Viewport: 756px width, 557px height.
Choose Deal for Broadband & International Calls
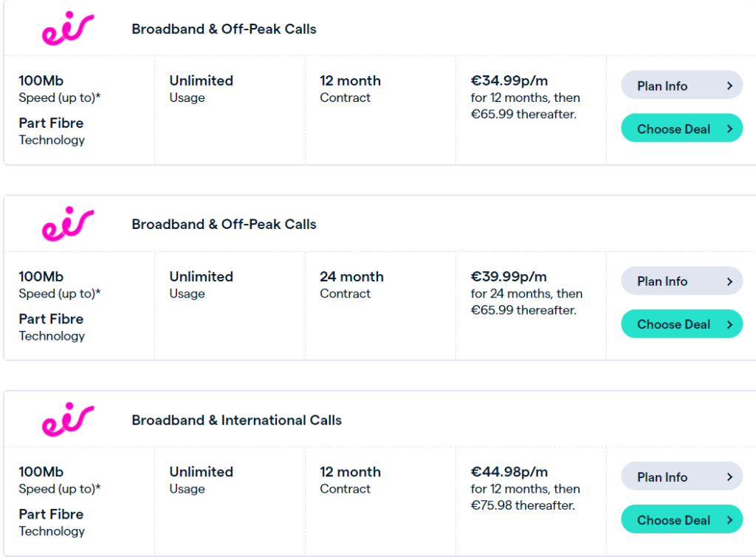click(681, 519)
